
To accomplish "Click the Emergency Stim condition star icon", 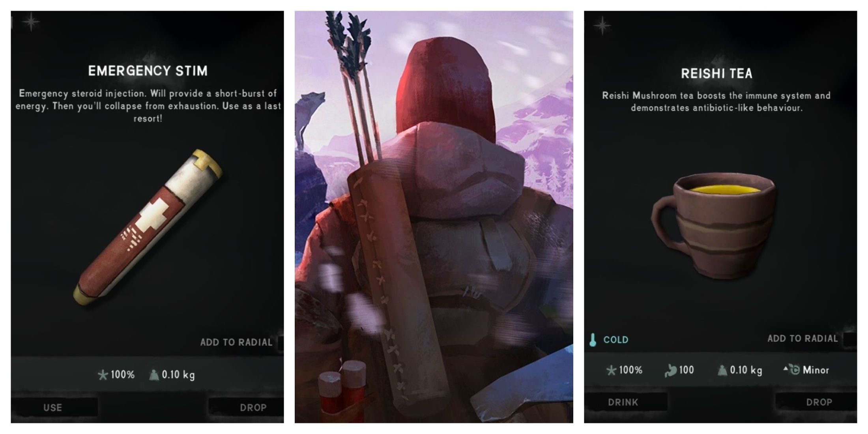I will tap(103, 374).
